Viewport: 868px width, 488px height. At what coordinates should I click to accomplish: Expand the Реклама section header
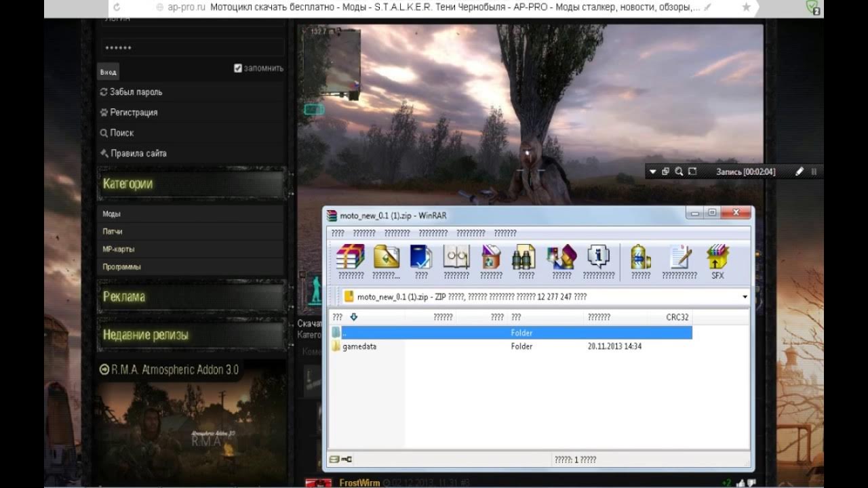191,297
